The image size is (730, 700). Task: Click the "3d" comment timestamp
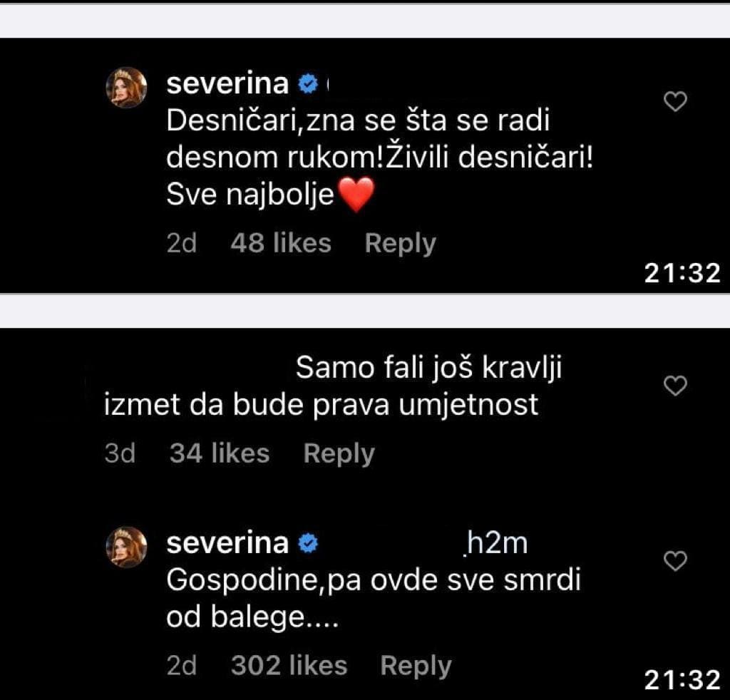click(120, 454)
